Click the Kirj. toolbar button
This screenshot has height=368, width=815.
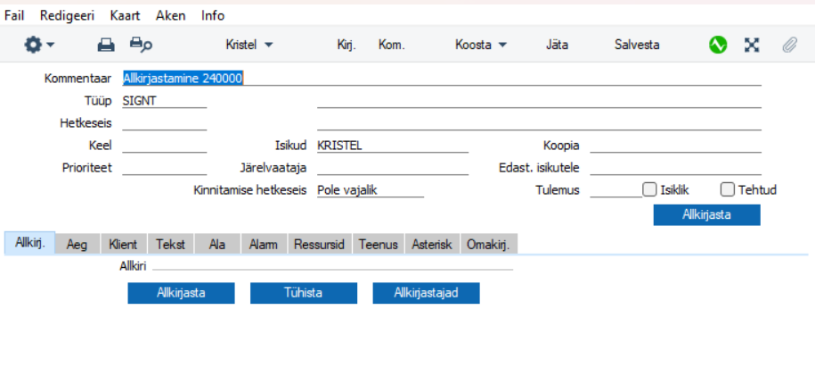tap(347, 45)
